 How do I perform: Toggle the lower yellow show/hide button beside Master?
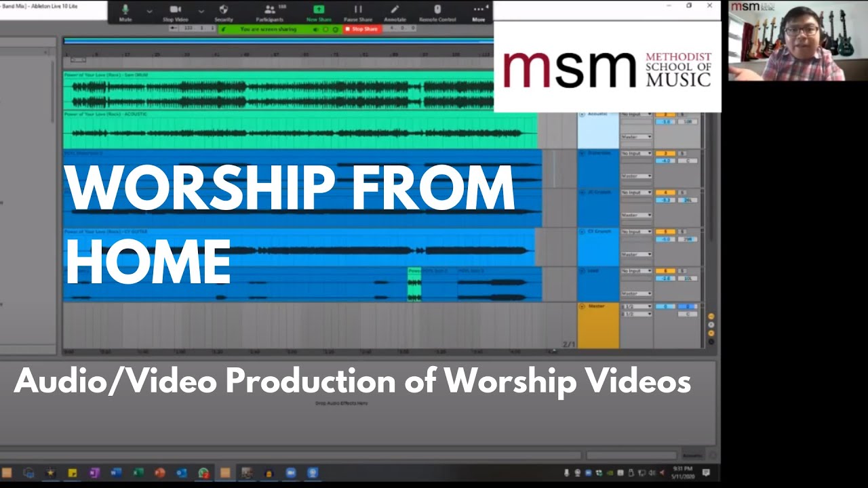pyautogui.click(x=711, y=333)
